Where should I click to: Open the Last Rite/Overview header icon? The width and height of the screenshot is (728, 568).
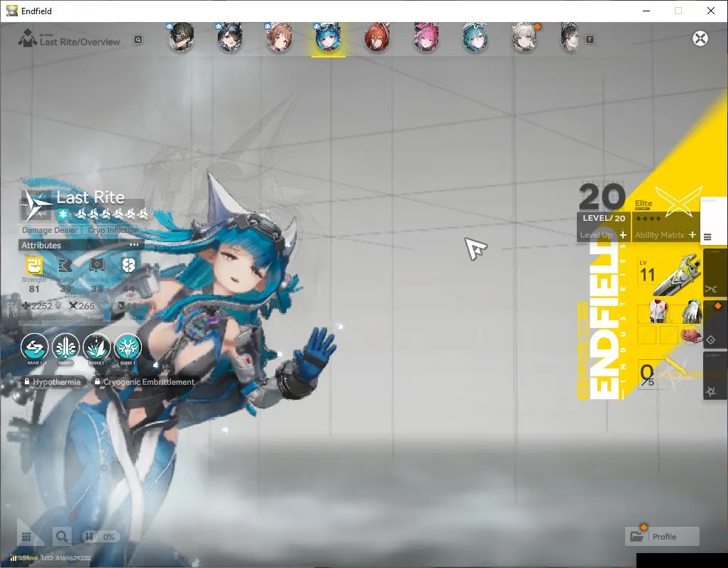tap(28, 38)
